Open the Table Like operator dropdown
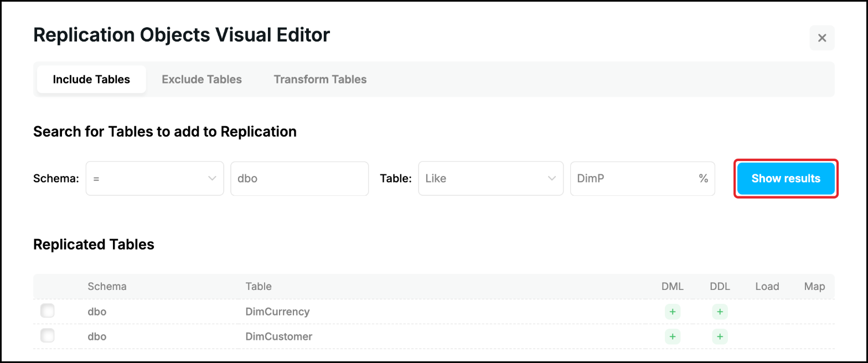 491,179
